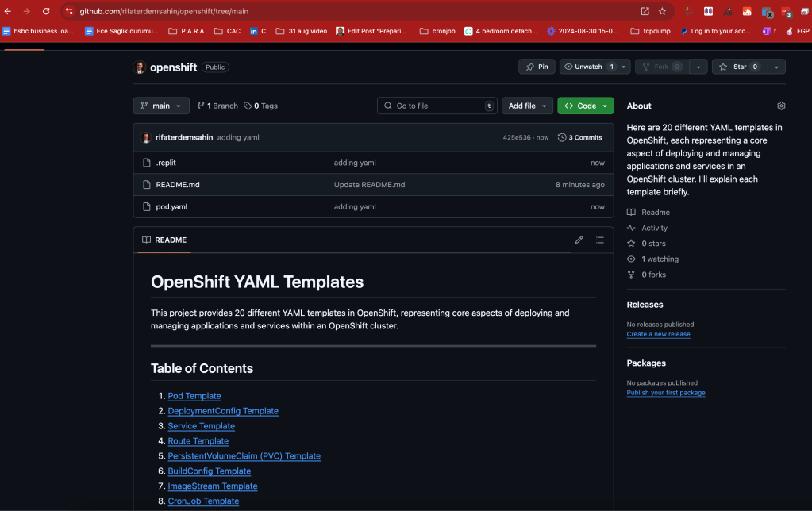Click the browser forward arrow

[x=26, y=11]
